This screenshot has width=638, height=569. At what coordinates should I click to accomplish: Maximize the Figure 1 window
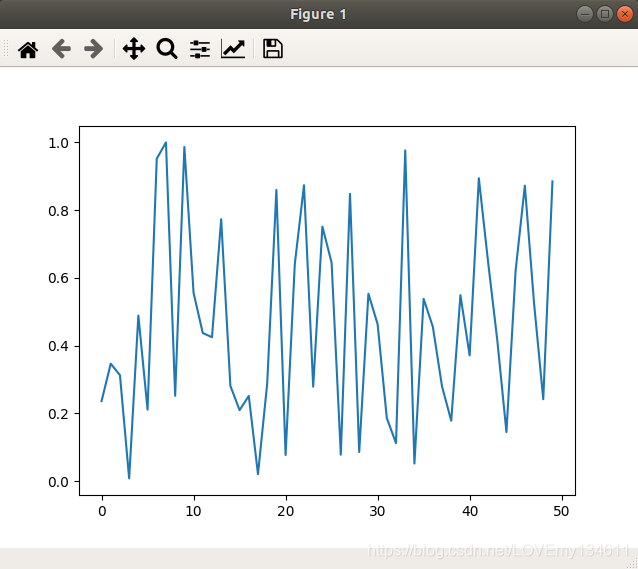(605, 14)
